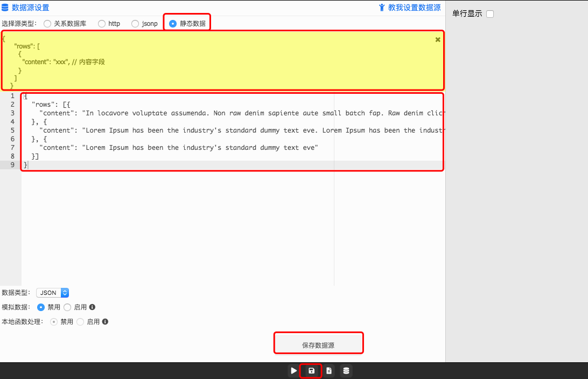This screenshot has width=588, height=379.
Task: Click the person icon beside 教我设置数据源
Action: (x=382, y=8)
